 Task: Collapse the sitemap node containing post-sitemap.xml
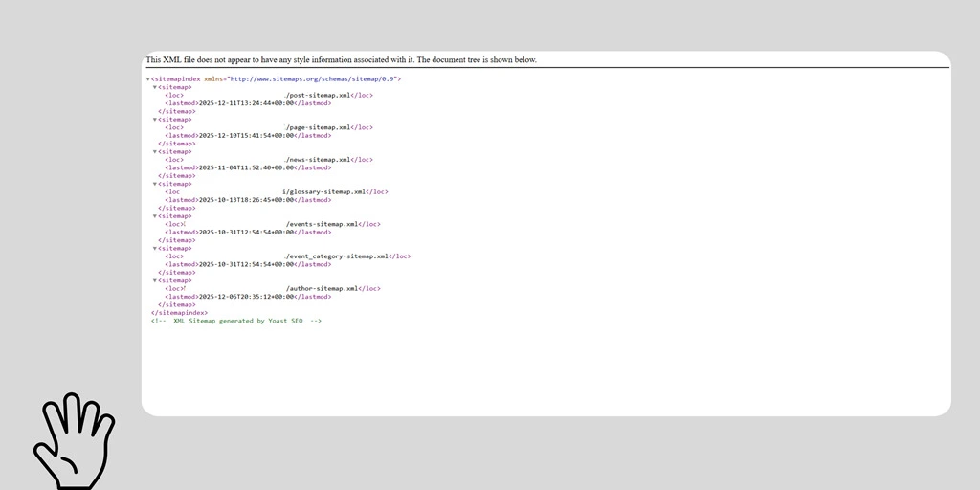pyautogui.click(x=155, y=87)
